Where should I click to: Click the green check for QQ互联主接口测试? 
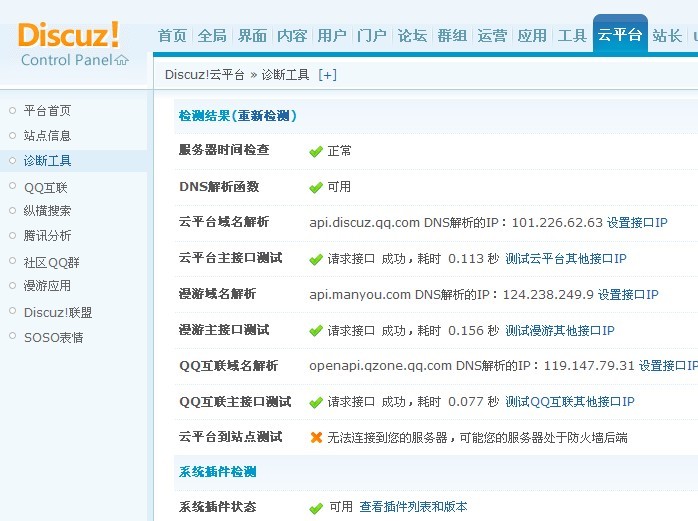coord(316,403)
